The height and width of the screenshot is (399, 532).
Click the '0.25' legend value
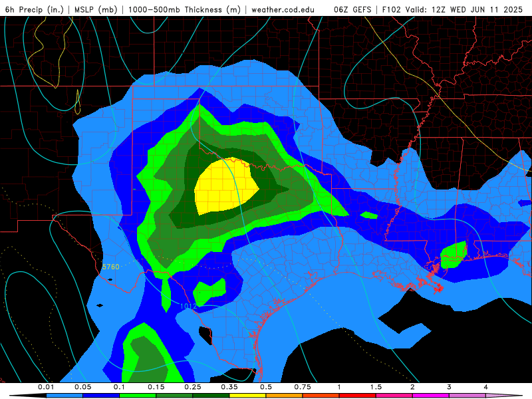point(193,387)
